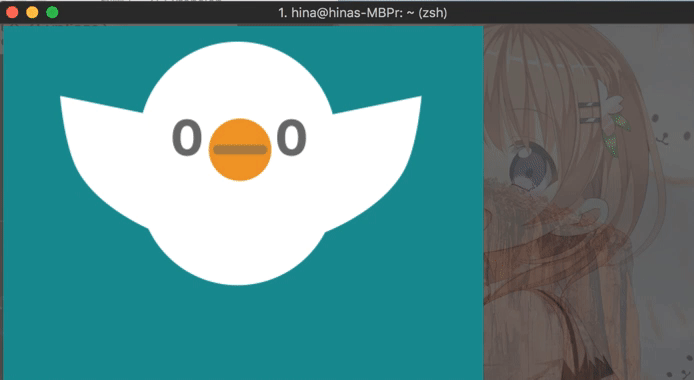The width and height of the screenshot is (694, 380).
Task: Click the bird's left eye
Action: [187, 138]
